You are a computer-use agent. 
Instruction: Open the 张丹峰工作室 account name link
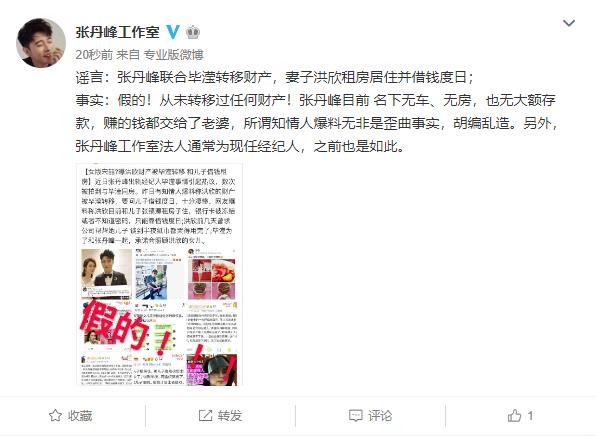[x=117, y=32]
